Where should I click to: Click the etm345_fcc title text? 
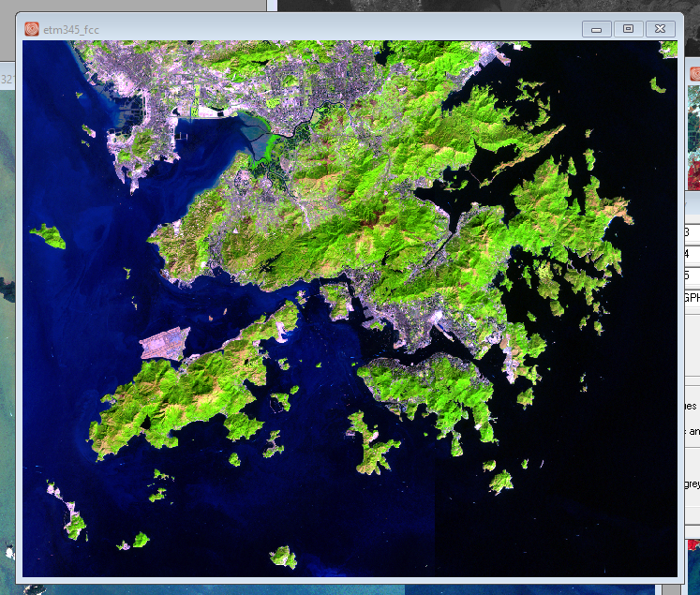71,30
